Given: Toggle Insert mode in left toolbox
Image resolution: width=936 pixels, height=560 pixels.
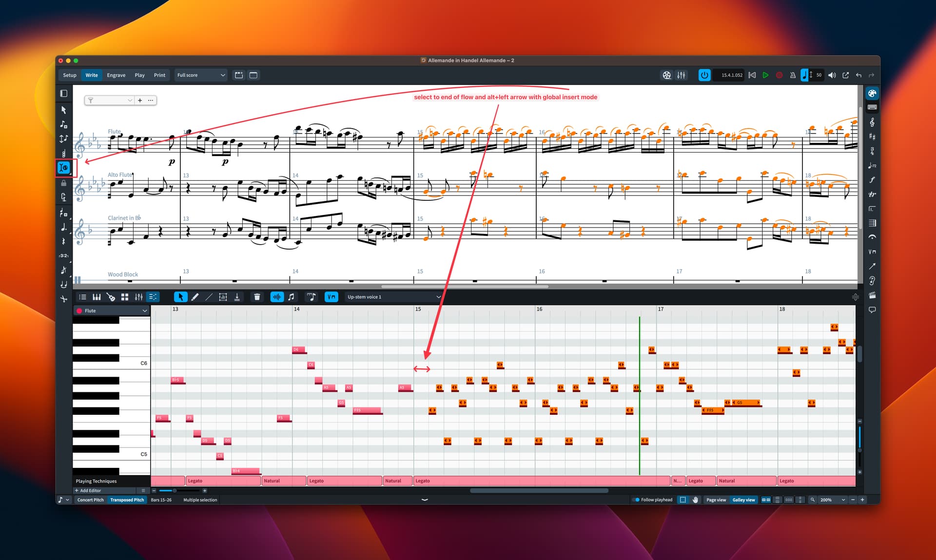Looking at the screenshot, I should click(x=64, y=168).
